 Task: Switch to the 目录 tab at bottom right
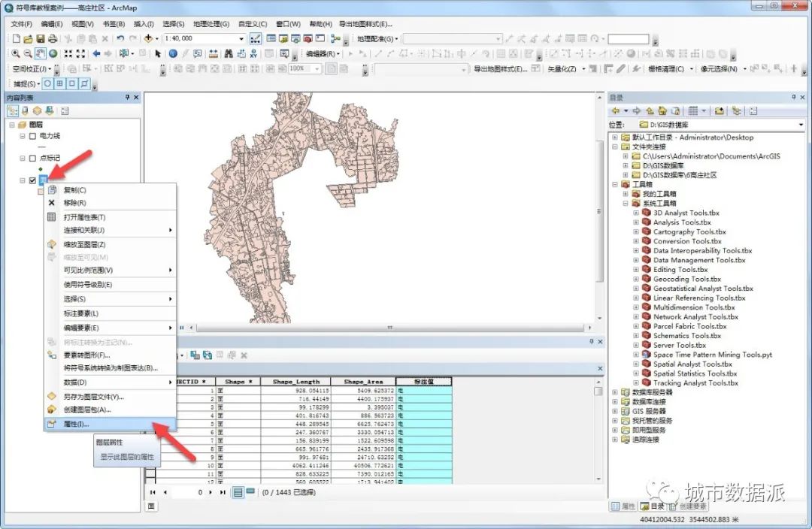653,506
